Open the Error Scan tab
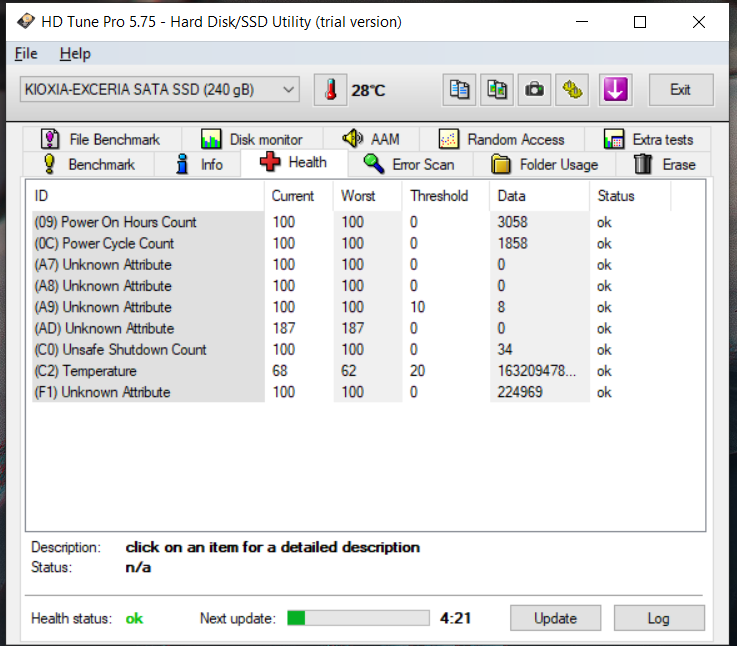Screen dimensions: 737x646 (x=410, y=165)
